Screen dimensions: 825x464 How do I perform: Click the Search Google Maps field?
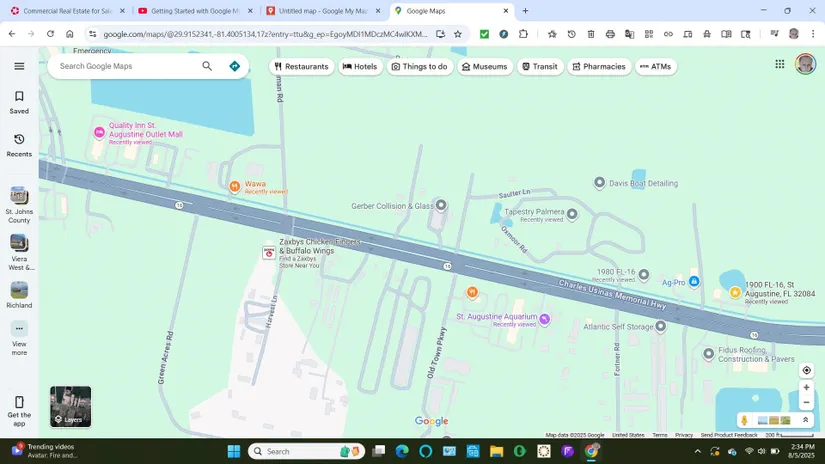click(x=125, y=66)
